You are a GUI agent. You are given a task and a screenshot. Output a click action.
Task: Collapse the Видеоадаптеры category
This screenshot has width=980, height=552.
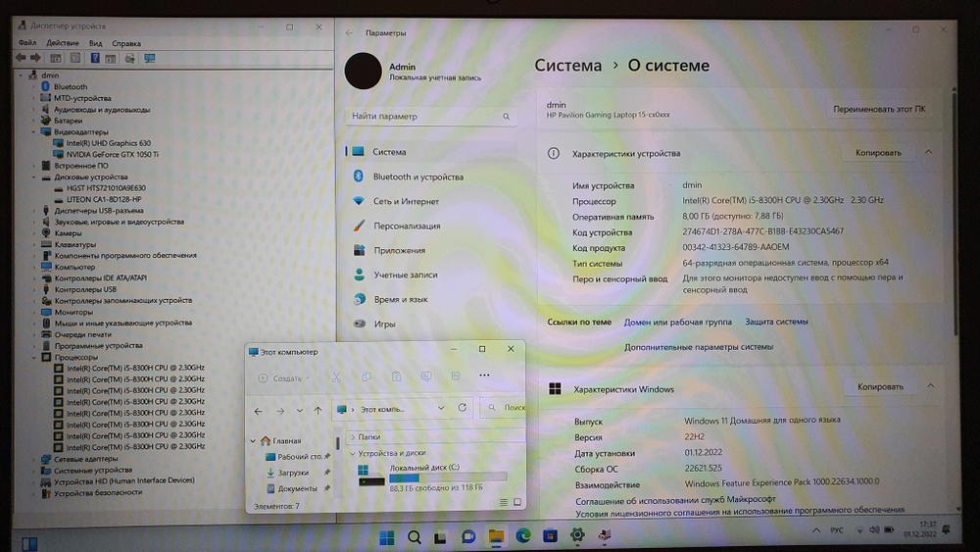(x=33, y=132)
